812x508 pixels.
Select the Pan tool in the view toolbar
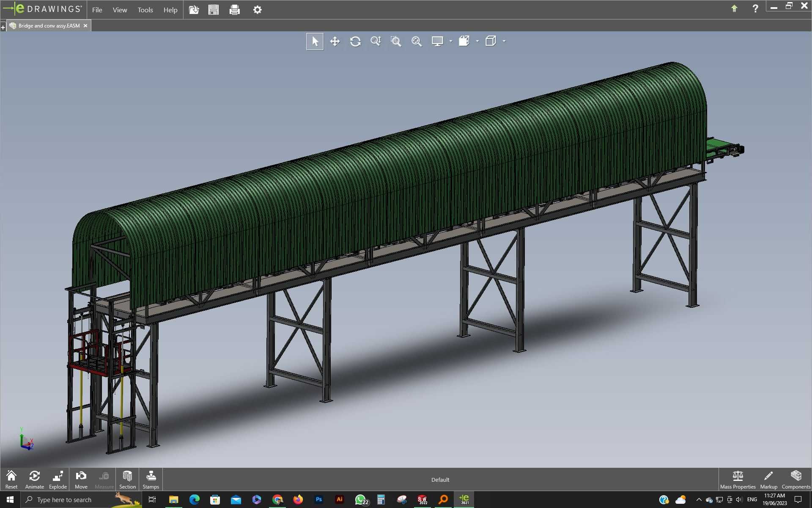pyautogui.click(x=335, y=41)
